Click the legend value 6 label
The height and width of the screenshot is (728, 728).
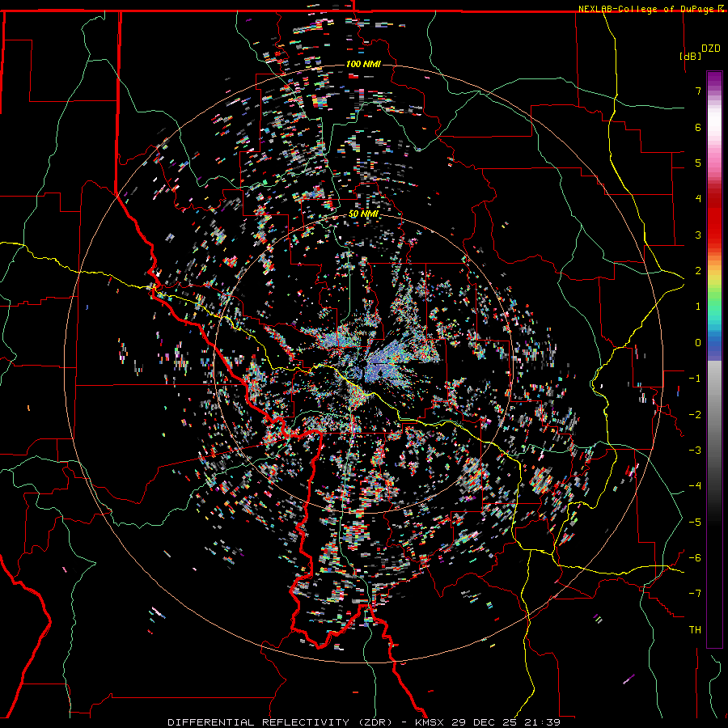[x=698, y=127]
